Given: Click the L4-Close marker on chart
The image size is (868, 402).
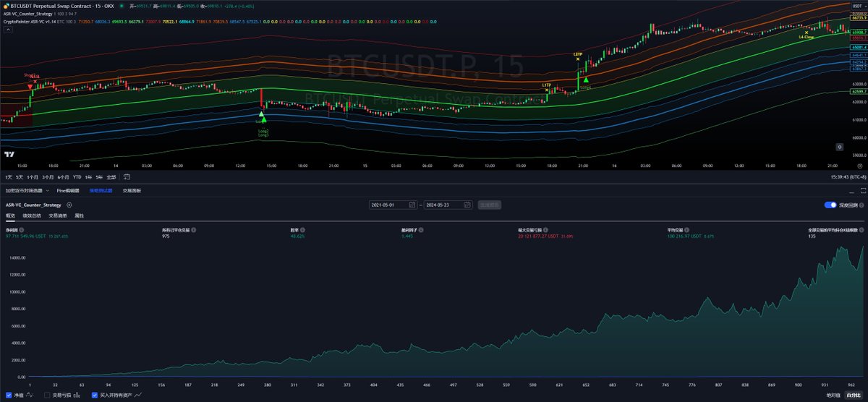Looking at the screenshot, I should [806, 33].
